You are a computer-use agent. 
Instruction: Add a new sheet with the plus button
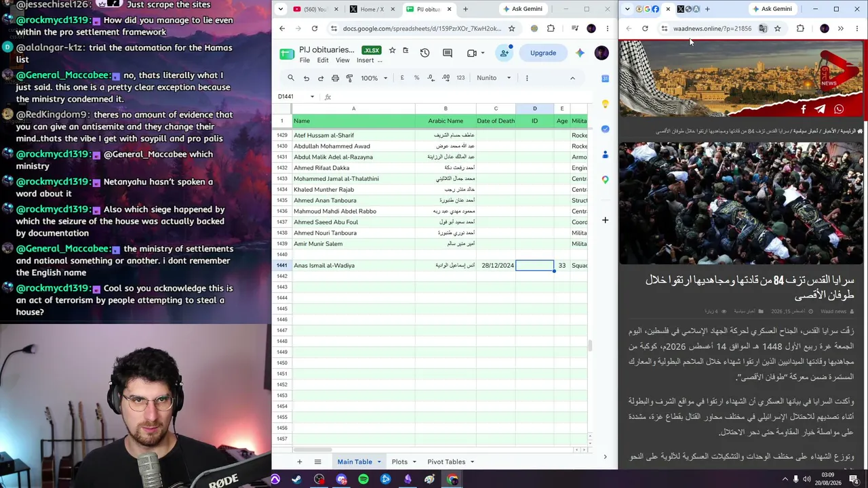click(299, 462)
